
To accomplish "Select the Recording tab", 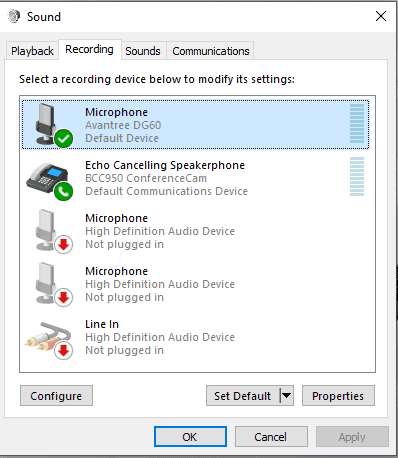I will coord(89,49).
